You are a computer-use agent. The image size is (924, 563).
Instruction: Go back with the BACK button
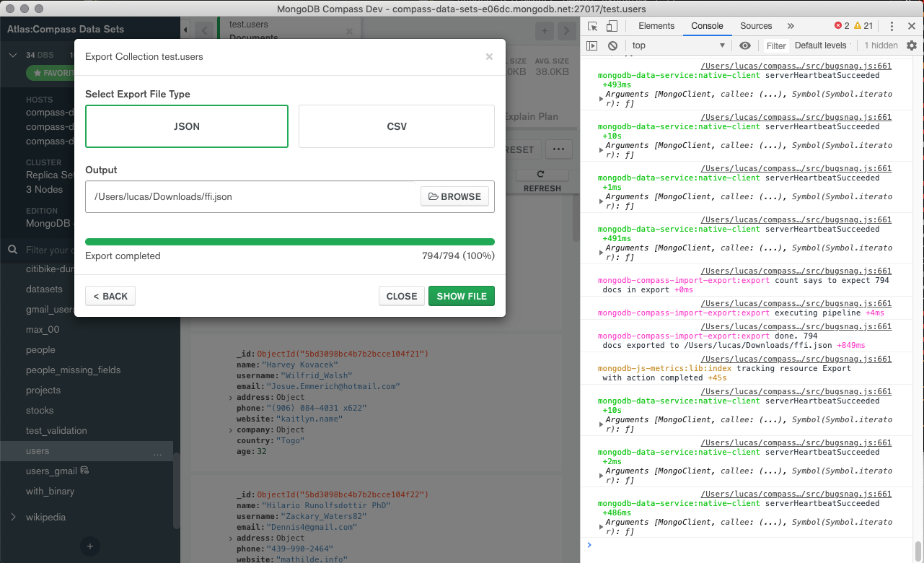[x=110, y=296]
